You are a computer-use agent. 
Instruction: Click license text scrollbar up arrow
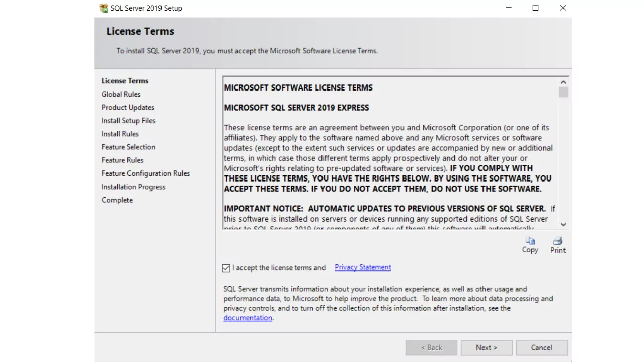(x=563, y=82)
